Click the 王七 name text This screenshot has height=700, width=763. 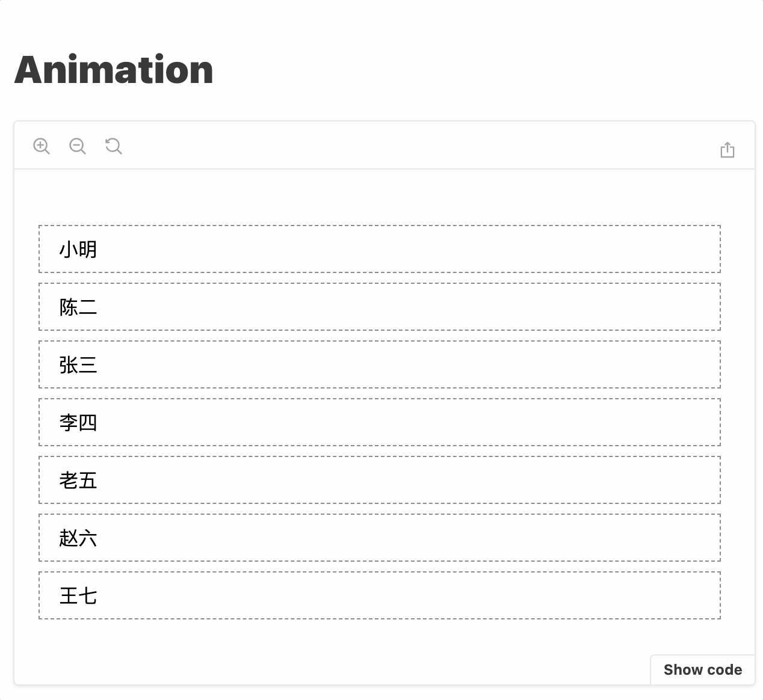click(x=78, y=596)
